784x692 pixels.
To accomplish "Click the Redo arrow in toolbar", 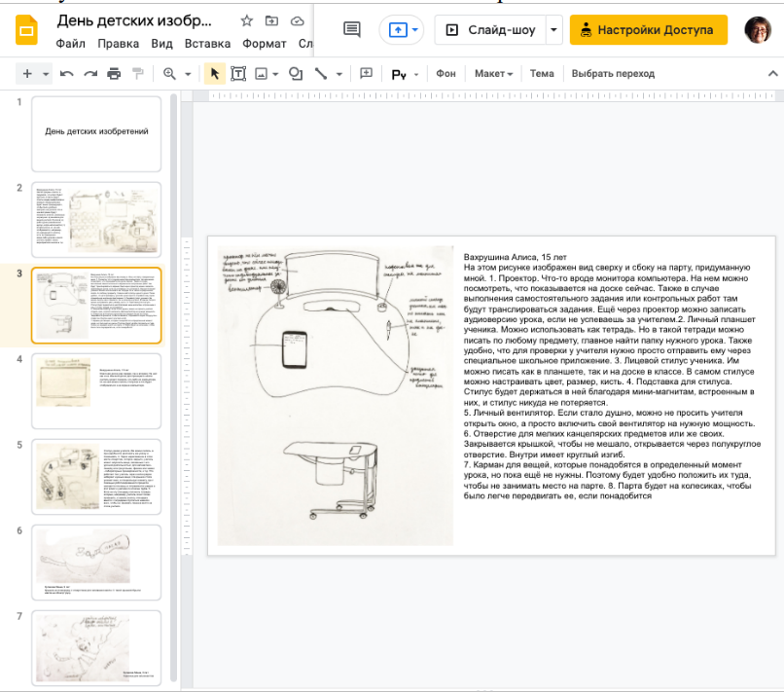I will tap(90, 74).
